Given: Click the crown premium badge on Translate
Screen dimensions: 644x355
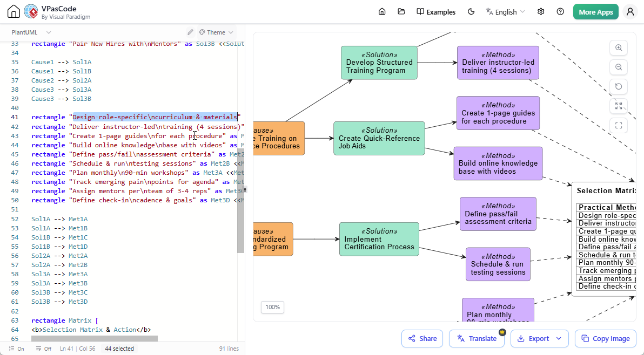Looking at the screenshot, I should pyautogui.click(x=502, y=332).
